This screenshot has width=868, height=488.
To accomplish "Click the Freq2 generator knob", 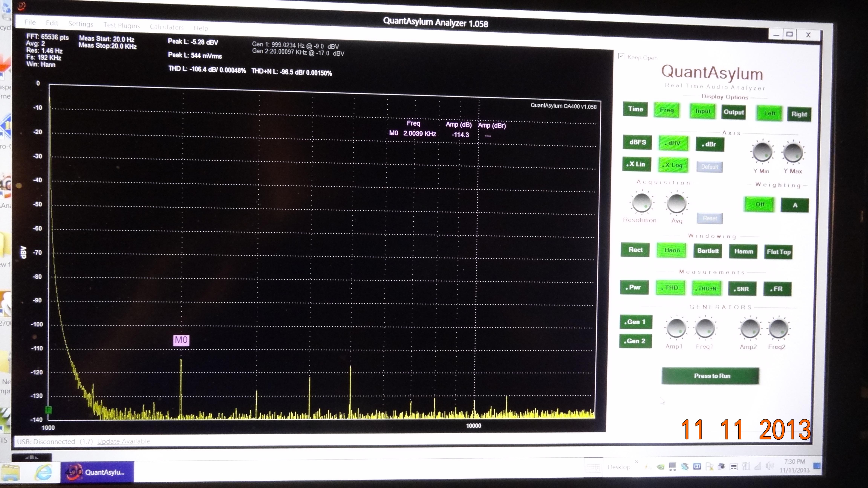I will pyautogui.click(x=778, y=329).
